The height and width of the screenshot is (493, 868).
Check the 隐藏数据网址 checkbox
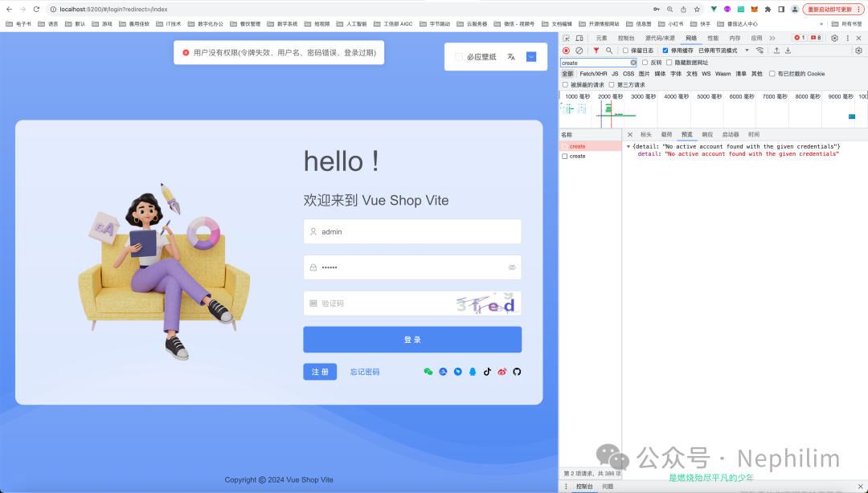tap(669, 63)
